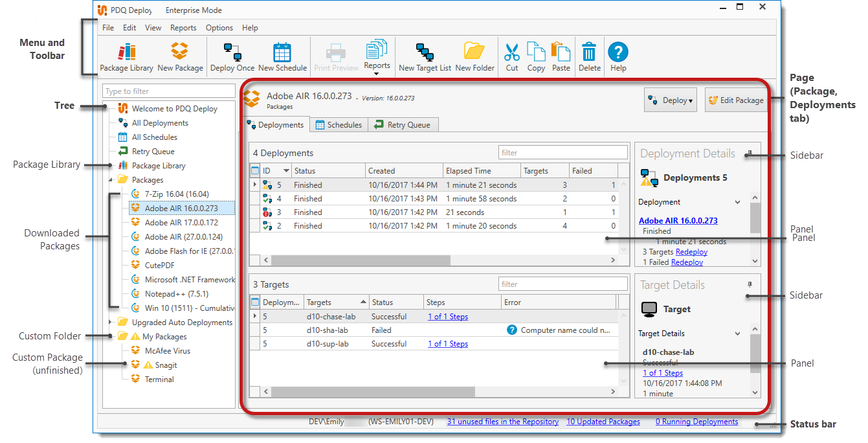Open the Options menu

(219, 28)
